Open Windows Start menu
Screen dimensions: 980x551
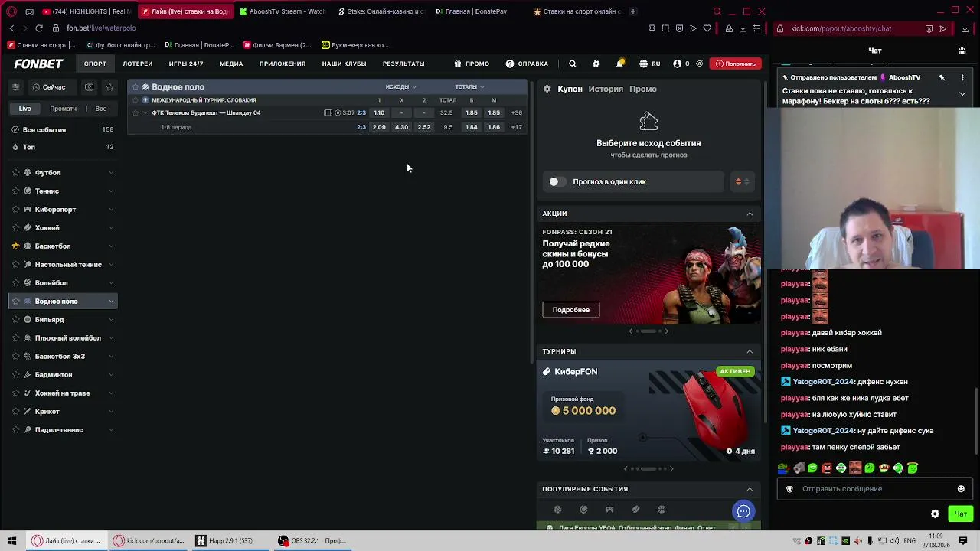(x=12, y=540)
